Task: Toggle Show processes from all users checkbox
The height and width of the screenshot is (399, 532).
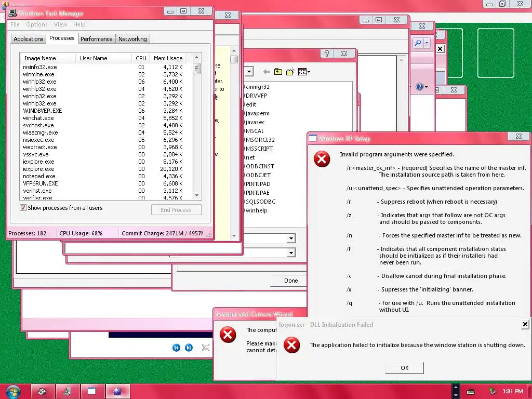Action: tap(23, 208)
